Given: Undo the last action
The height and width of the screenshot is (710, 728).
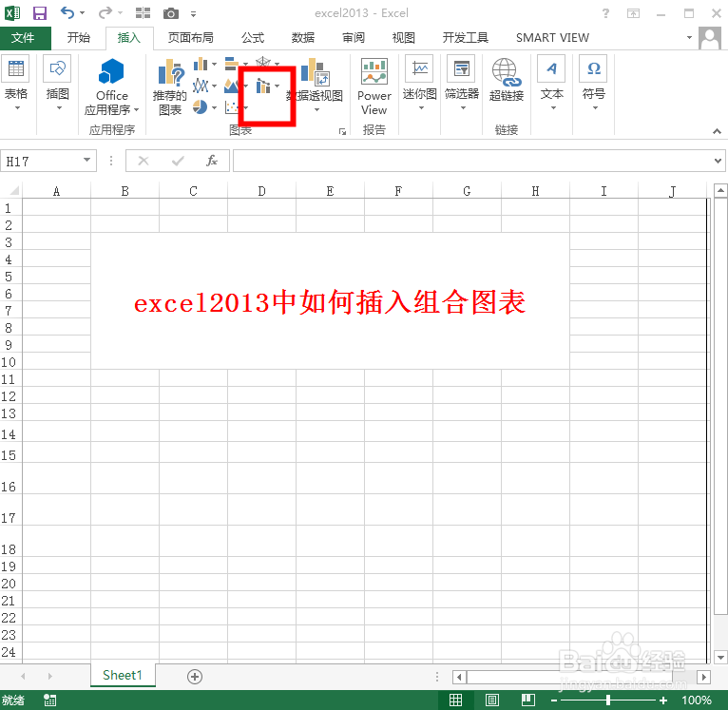Looking at the screenshot, I should [x=67, y=12].
